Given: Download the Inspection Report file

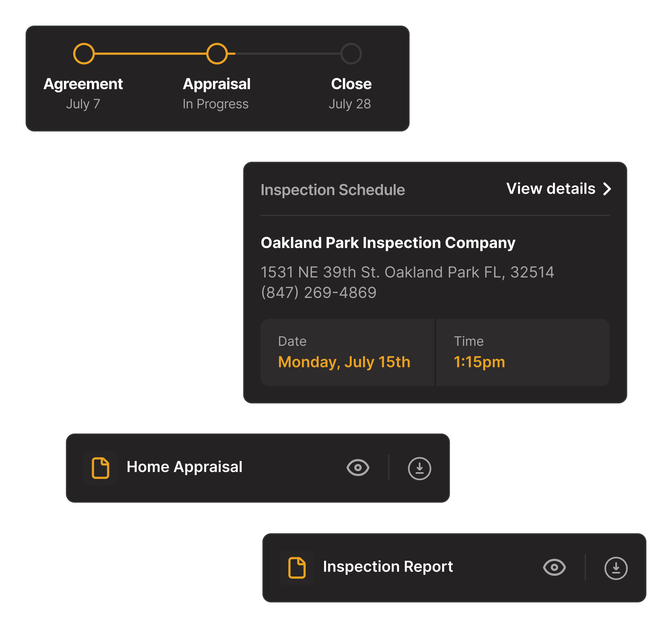Looking at the screenshot, I should [616, 568].
